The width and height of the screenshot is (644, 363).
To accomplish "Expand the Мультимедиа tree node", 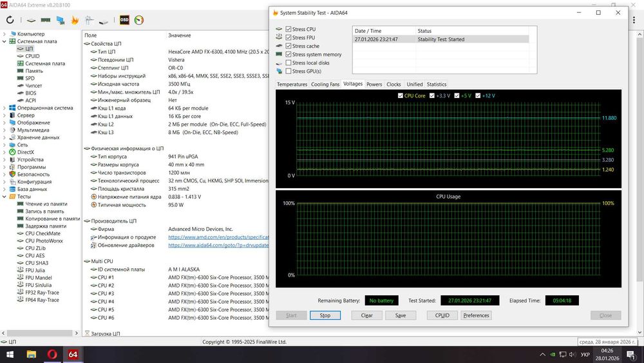I will coord(4,130).
